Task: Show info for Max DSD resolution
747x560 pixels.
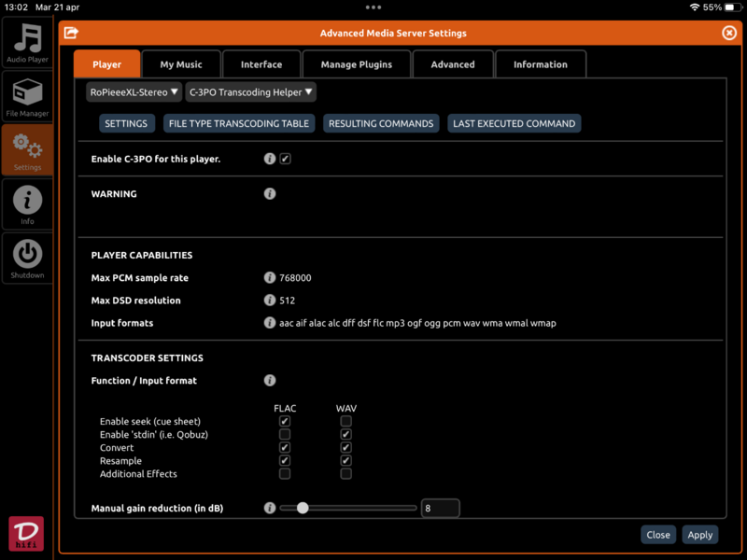Action: tap(270, 300)
